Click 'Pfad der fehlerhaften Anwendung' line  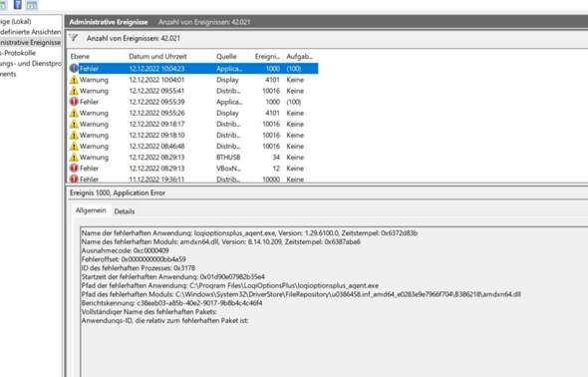[230, 285]
